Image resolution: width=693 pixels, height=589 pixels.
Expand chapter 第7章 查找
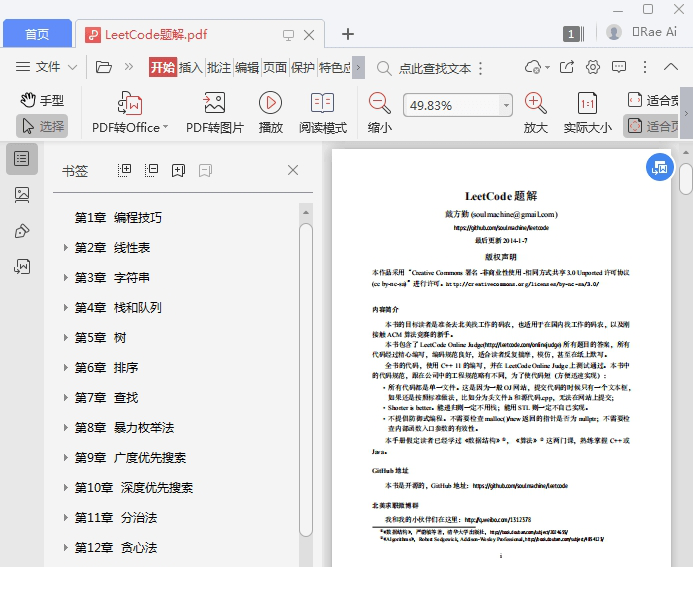[x=65, y=398]
